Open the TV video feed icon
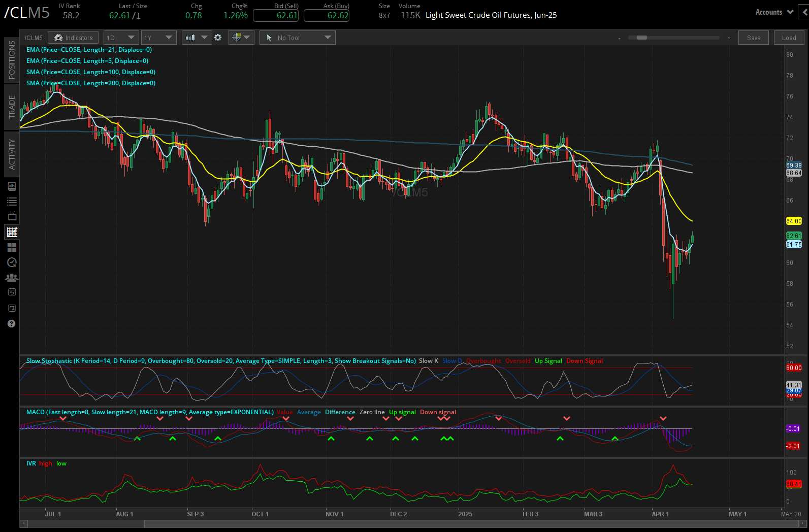 (x=12, y=216)
